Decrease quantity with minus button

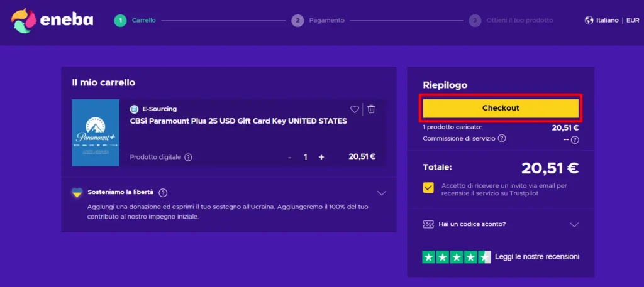click(x=289, y=158)
